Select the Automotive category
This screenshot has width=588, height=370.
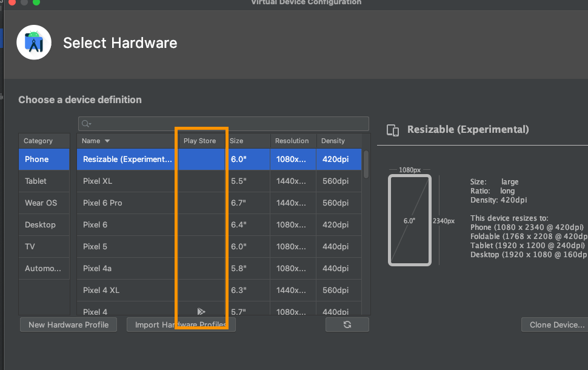click(44, 268)
